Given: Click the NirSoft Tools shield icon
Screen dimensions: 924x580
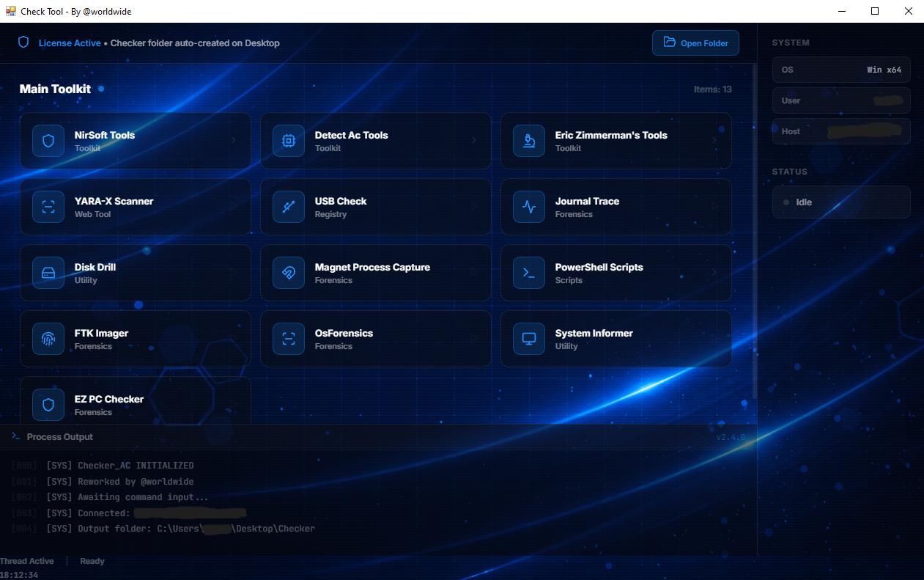Looking at the screenshot, I should (48, 141).
